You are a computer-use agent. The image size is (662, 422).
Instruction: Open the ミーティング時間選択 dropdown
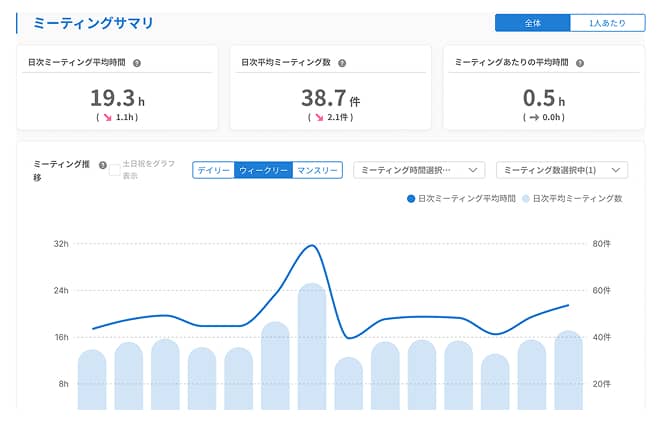click(419, 170)
